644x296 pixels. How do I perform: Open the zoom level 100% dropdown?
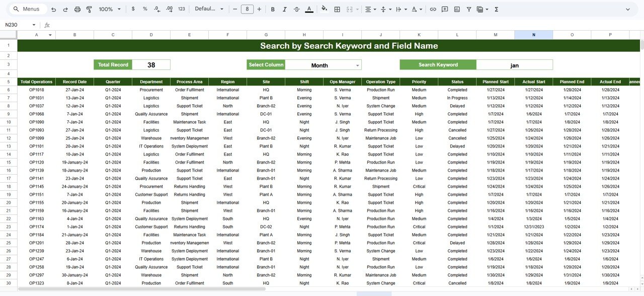[x=110, y=9]
